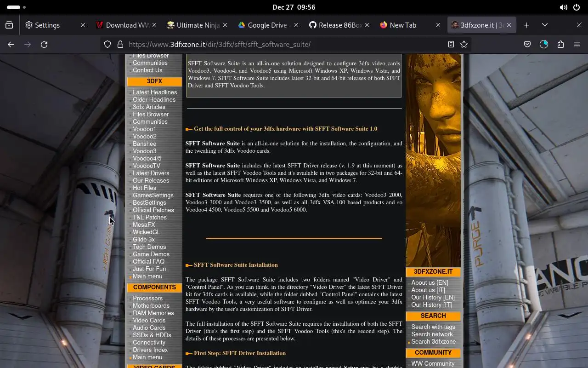Open Voodoo4/5 sidebar link

(147, 159)
